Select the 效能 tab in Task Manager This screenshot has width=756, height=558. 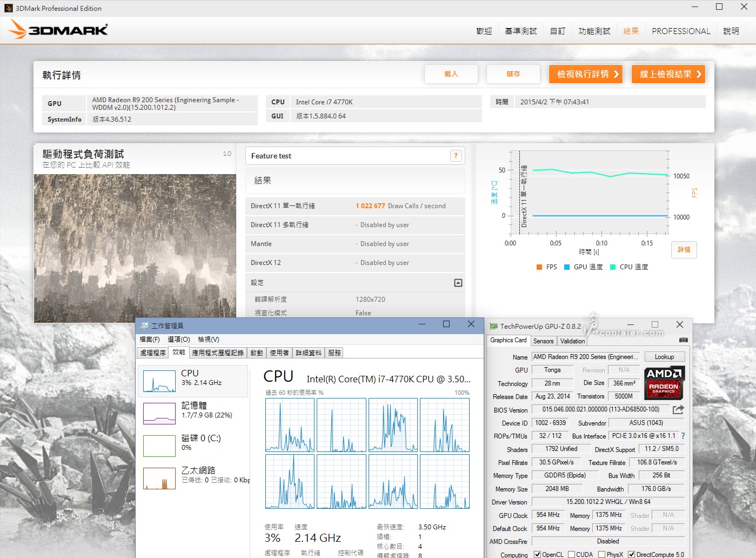pos(179,352)
